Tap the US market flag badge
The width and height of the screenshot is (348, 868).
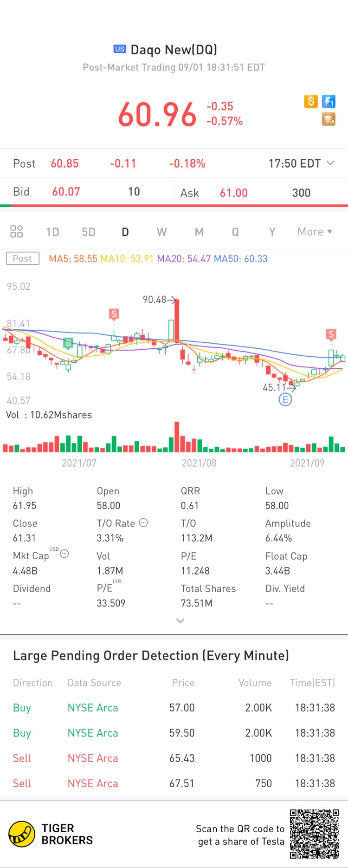click(120, 49)
